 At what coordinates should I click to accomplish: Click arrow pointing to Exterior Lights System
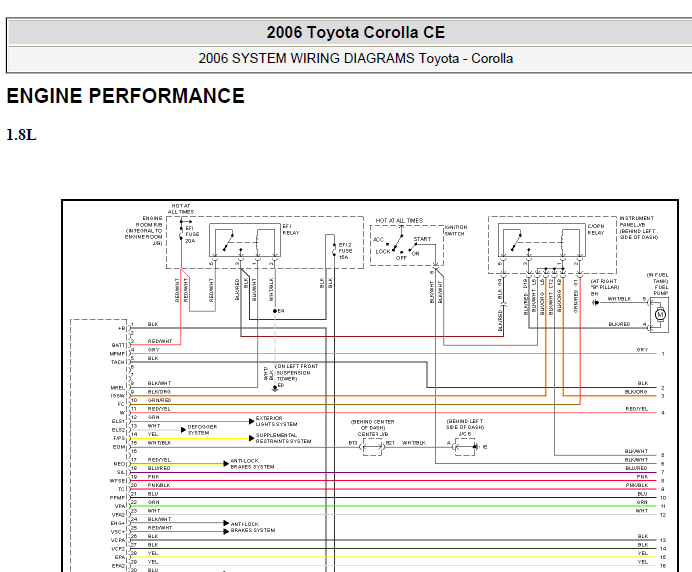(252, 421)
